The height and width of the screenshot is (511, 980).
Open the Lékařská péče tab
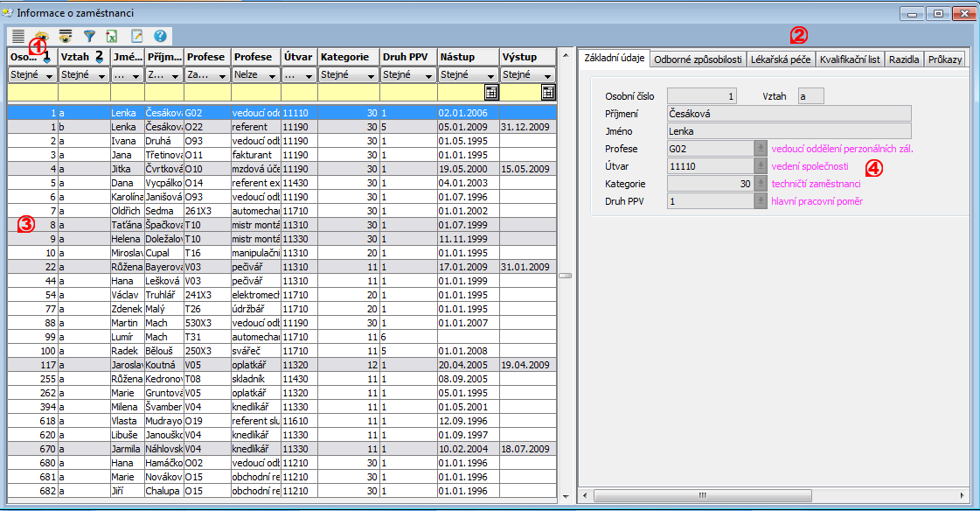(780, 59)
